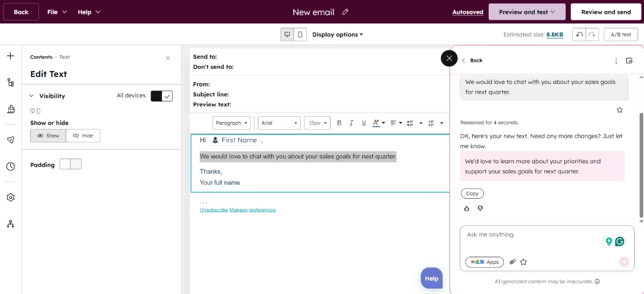Open the Display options dropdown

pyautogui.click(x=338, y=34)
